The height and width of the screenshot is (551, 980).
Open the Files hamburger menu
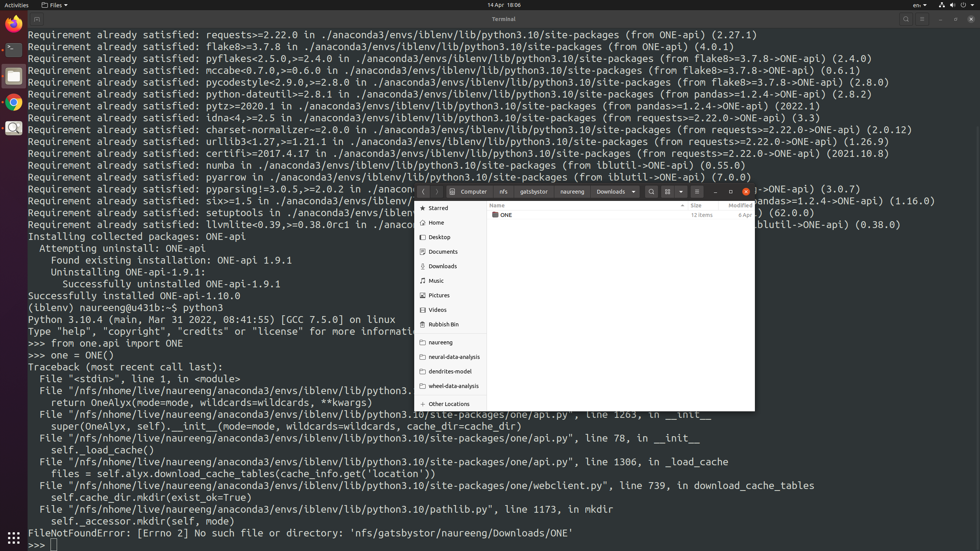[x=697, y=192]
